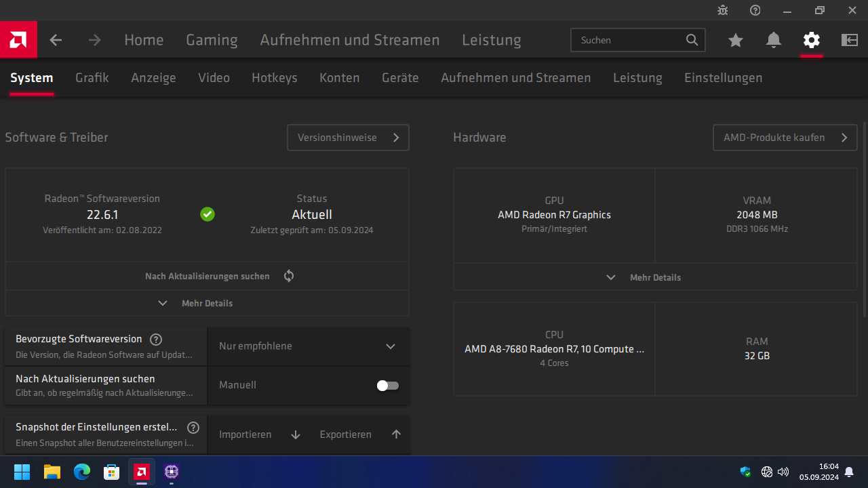Click the Importieren down arrow icon
The width and height of the screenshot is (868, 488).
tap(296, 434)
